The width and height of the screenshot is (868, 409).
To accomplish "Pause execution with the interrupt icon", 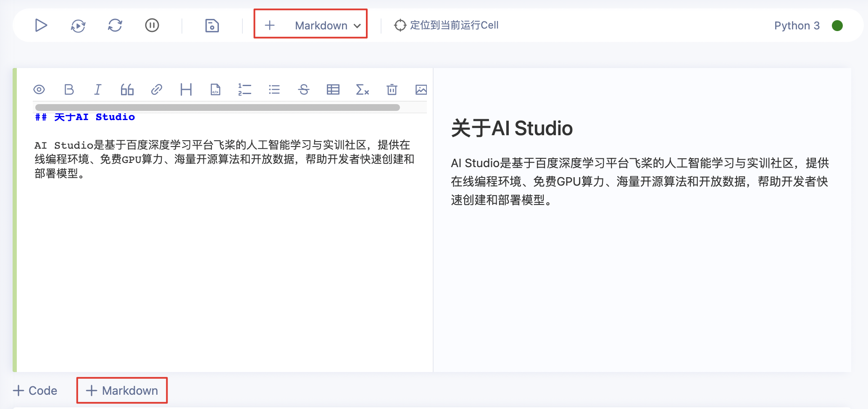I will pos(152,25).
